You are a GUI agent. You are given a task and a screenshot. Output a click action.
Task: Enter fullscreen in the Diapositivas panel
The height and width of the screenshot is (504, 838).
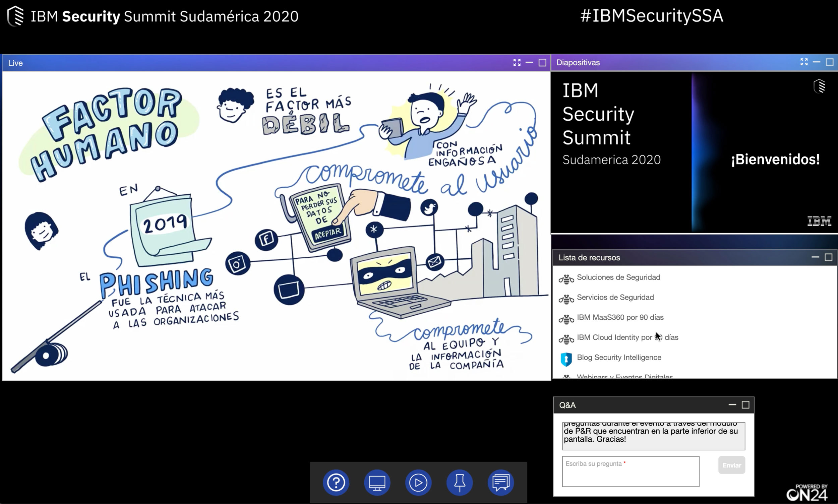[x=804, y=62]
